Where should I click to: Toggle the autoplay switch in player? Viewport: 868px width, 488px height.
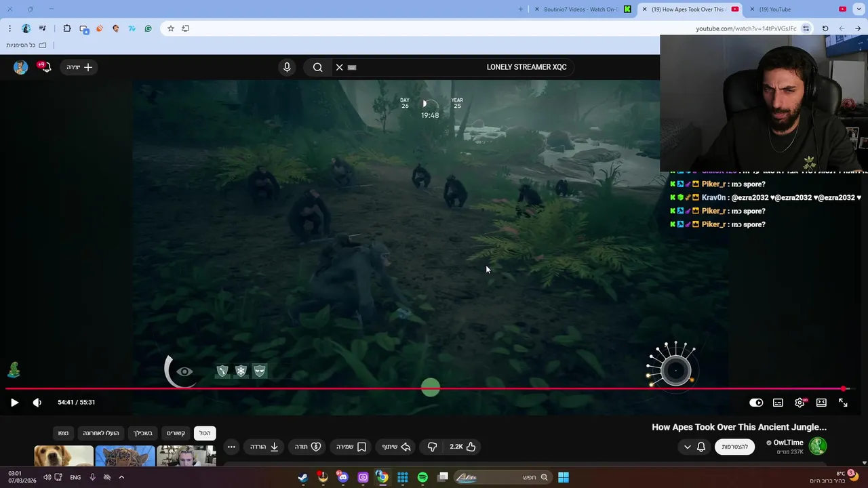point(756,403)
